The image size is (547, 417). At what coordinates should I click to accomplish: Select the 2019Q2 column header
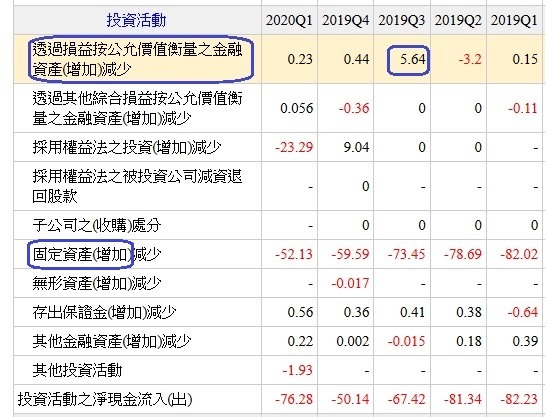coord(458,21)
